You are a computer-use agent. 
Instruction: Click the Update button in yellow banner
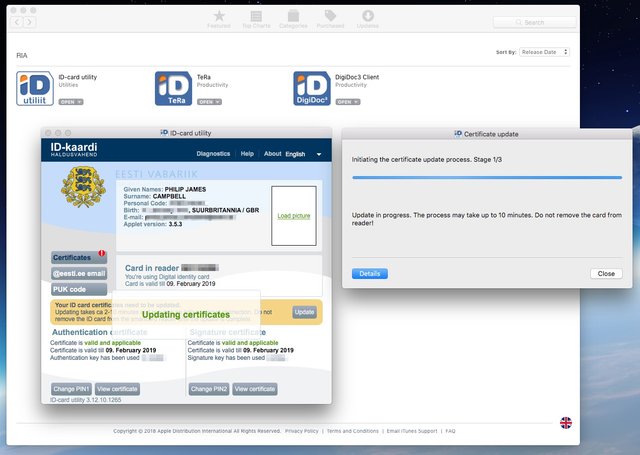(304, 312)
